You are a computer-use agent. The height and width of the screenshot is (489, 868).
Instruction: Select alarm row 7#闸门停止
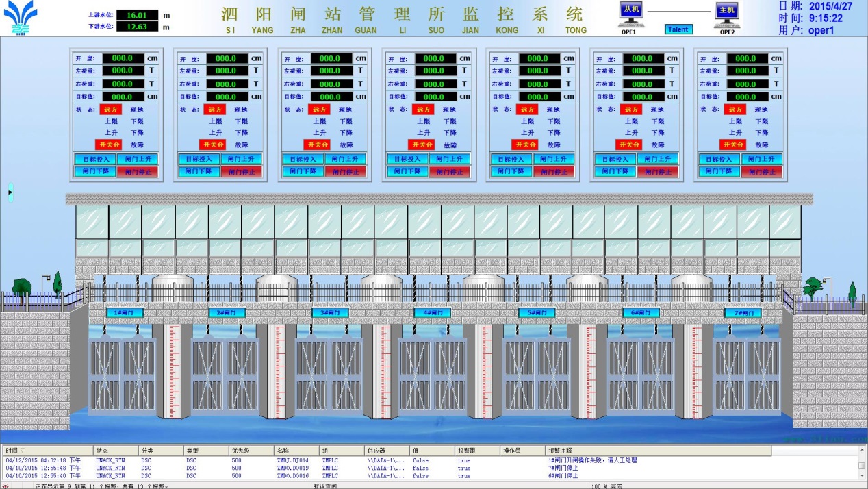point(430,468)
